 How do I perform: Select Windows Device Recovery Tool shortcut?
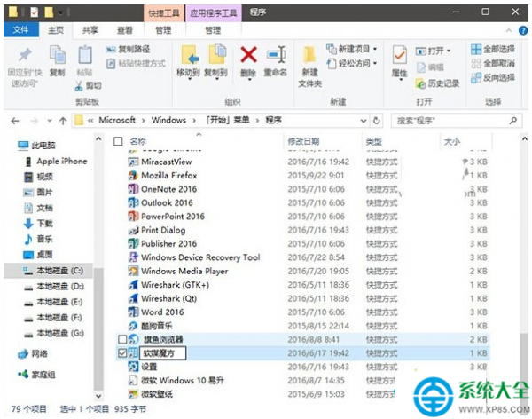point(194,257)
